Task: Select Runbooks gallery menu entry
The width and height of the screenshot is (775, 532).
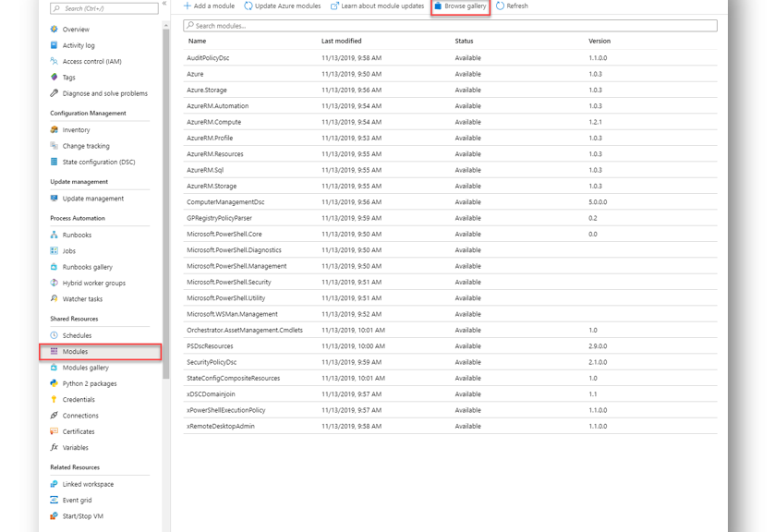Action: [88, 267]
